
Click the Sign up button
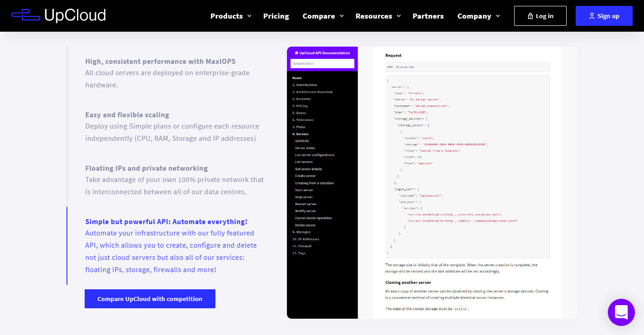pyautogui.click(x=604, y=15)
